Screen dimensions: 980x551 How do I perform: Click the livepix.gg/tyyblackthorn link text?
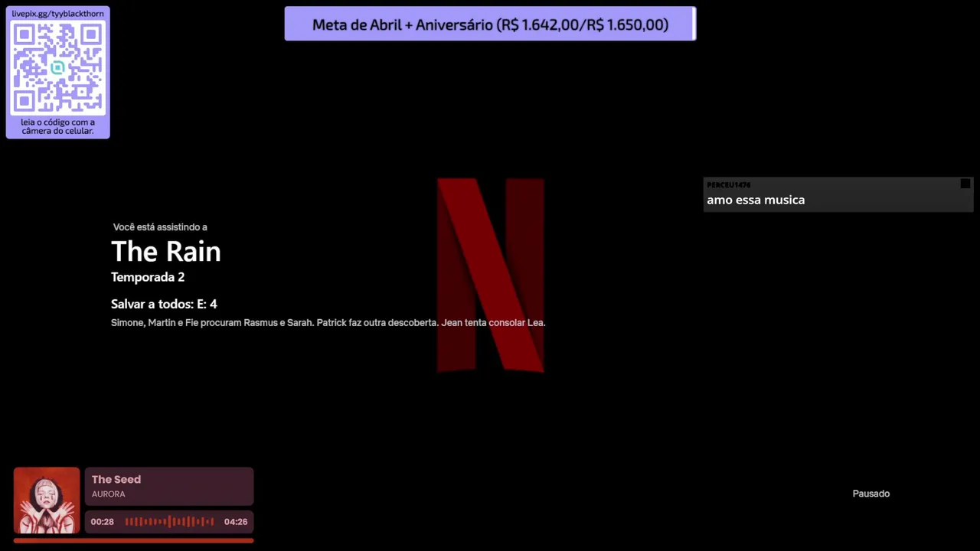point(57,14)
